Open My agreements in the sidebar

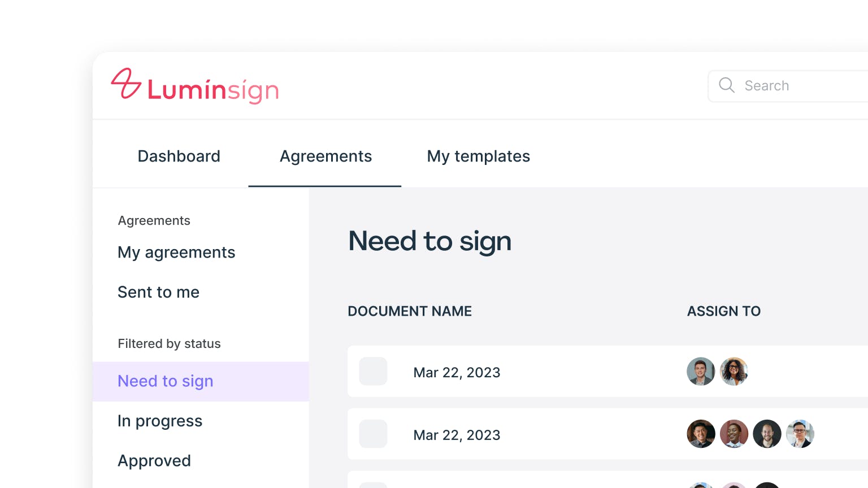(176, 252)
